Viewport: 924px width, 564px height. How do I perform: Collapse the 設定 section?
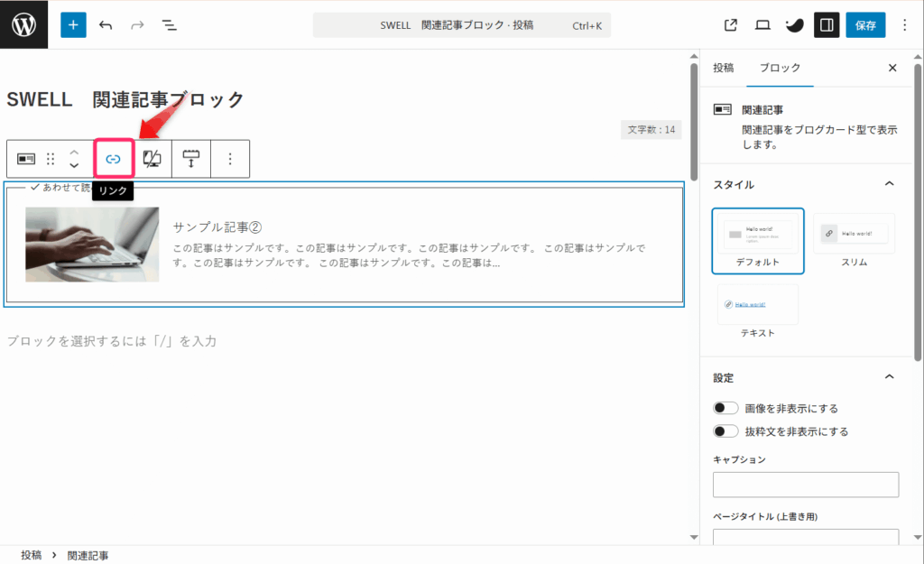(889, 377)
